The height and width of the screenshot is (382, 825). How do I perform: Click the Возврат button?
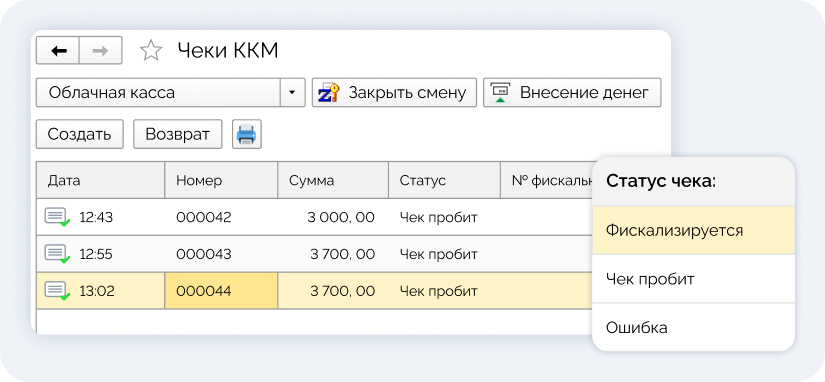[x=177, y=134]
